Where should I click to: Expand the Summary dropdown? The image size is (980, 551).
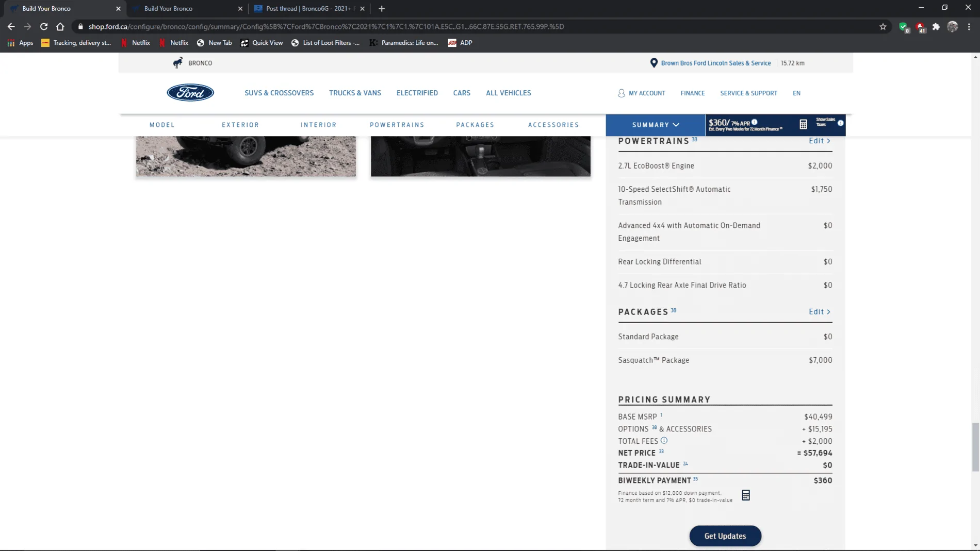pos(656,125)
